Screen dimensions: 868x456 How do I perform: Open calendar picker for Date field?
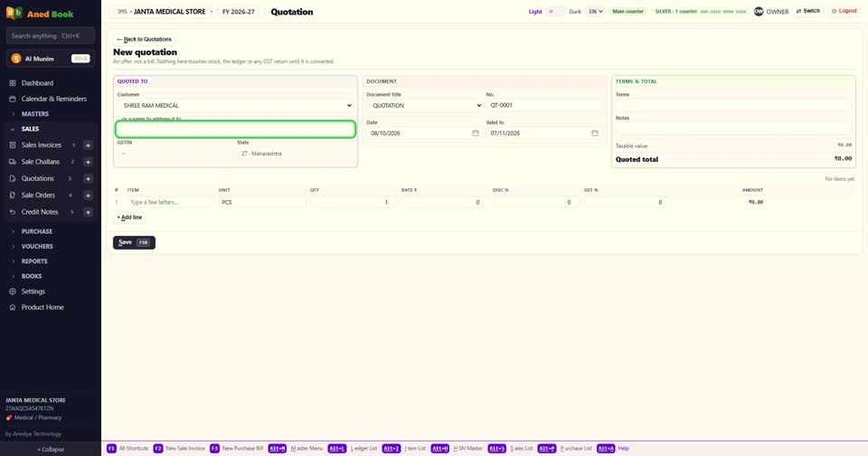475,133
